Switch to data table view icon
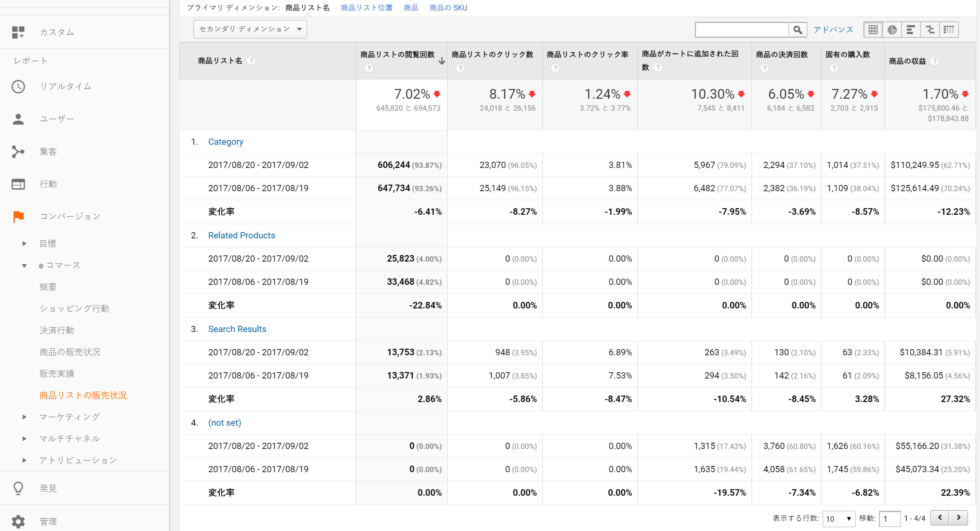The height and width of the screenshot is (531, 980). [873, 30]
